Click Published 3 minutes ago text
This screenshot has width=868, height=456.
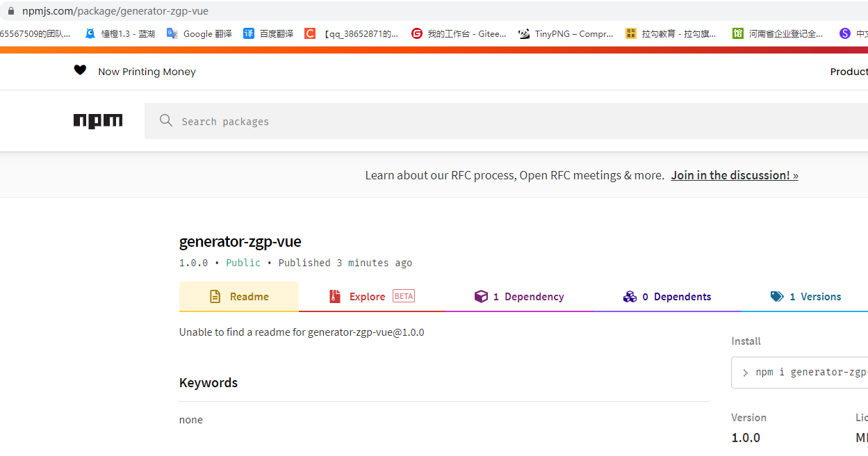click(x=345, y=263)
